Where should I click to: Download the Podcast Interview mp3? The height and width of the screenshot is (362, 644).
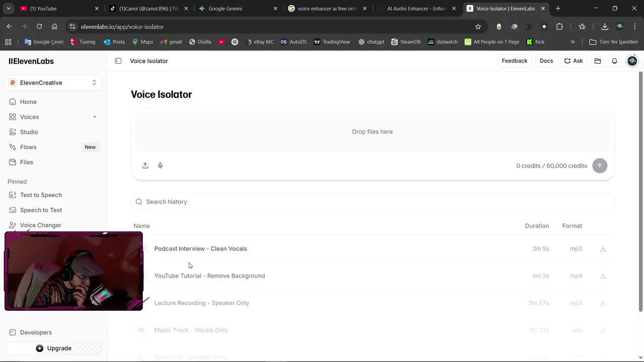pyautogui.click(x=603, y=248)
